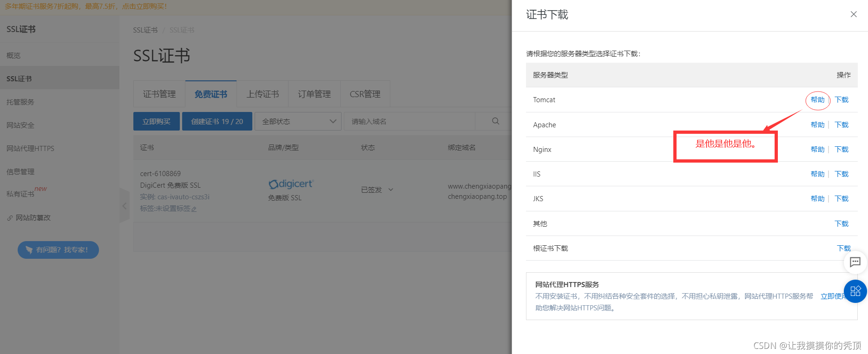The width and height of the screenshot is (868, 354).
Task: Click the 立即购买 button
Action: (x=157, y=121)
